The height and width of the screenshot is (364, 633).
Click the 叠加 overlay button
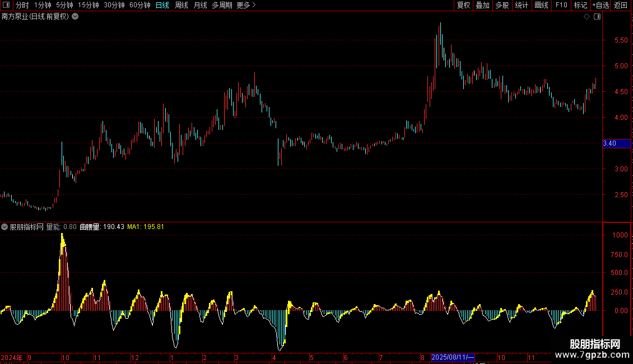pyautogui.click(x=482, y=5)
